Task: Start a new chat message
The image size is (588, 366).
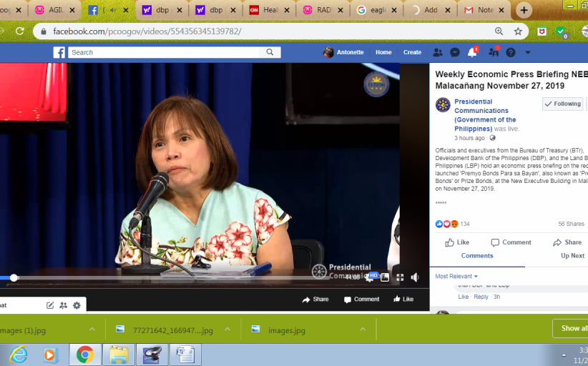Action: 50,305
